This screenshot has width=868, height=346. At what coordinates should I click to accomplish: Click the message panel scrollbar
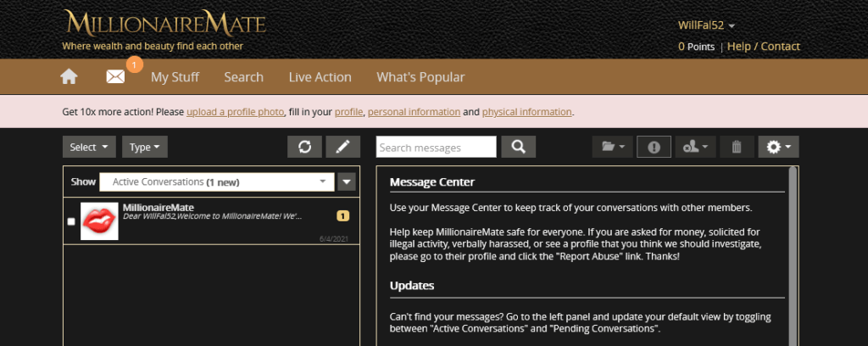[x=793, y=255]
